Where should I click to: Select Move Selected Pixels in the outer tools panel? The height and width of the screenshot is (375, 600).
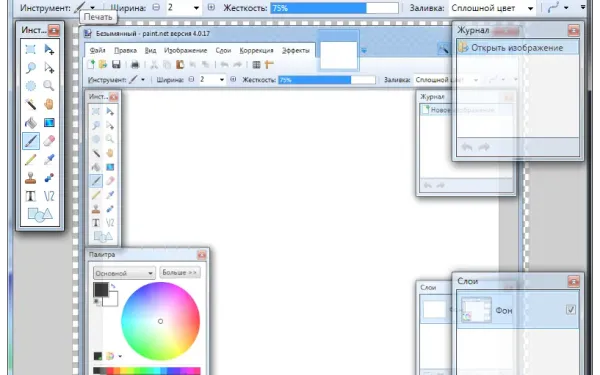49,49
